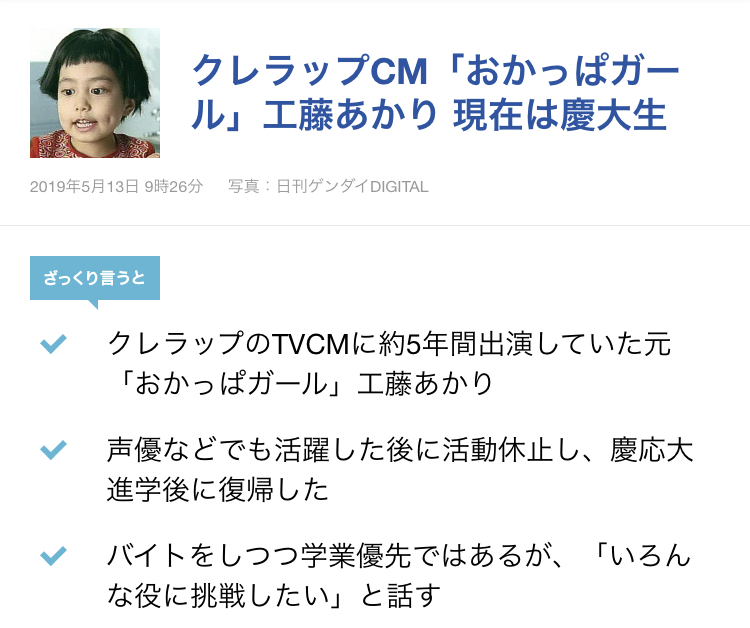Open the article thumbnail photo of girl
This screenshot has height=628, width=750.
pyautogui.click(x=95, y=93)
